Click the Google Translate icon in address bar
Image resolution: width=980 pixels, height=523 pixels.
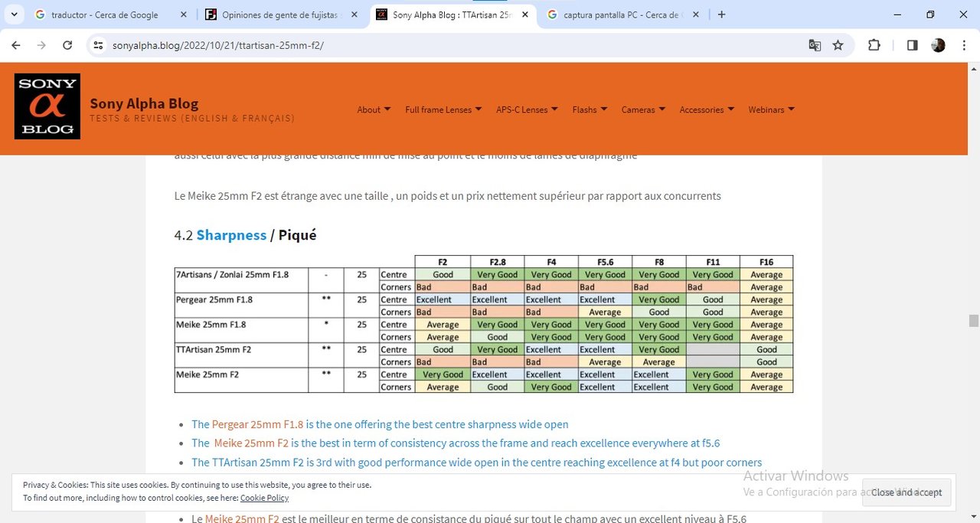click(815, 45)
